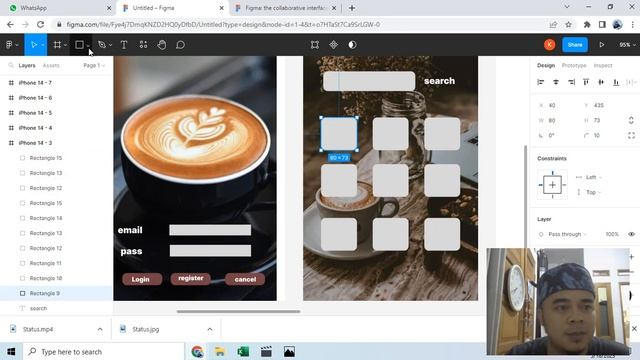Switch to the Design tab
This screenshot has width=640, height=360.
tap(546, 65)
